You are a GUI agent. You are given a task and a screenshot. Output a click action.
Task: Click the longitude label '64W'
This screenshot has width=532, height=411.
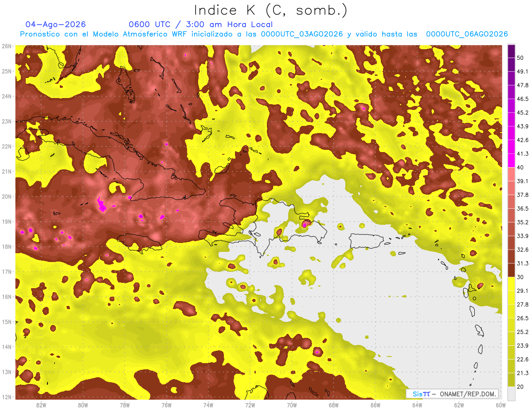click(x=417, y=405)
